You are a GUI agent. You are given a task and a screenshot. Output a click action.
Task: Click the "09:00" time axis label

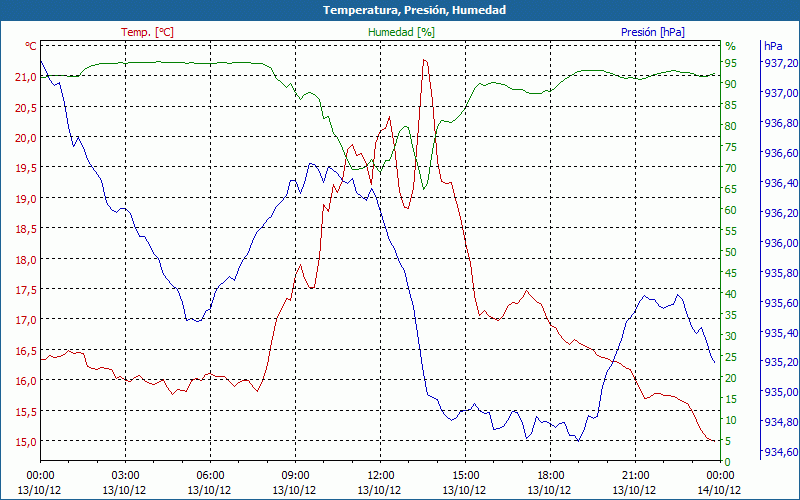point(295,476)
